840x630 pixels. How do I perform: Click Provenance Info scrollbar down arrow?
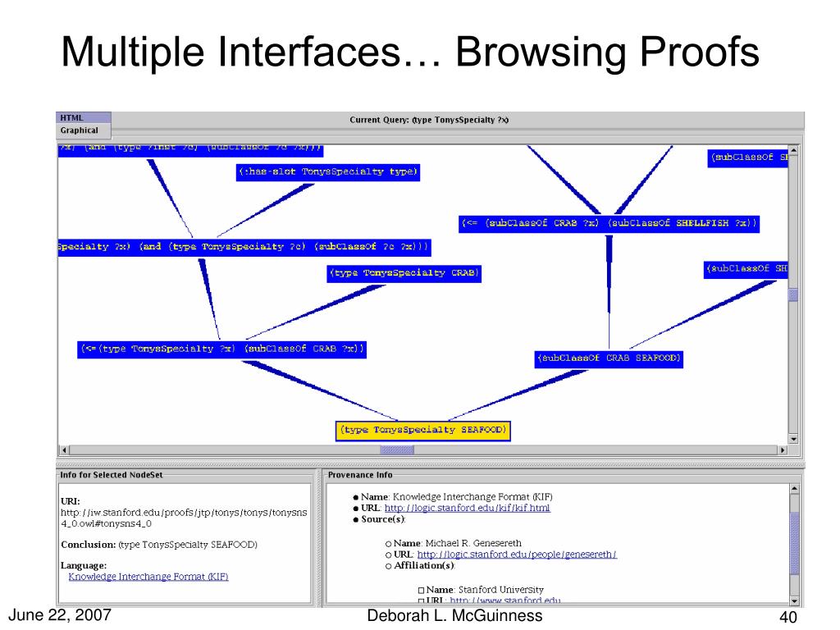point(794,601)
